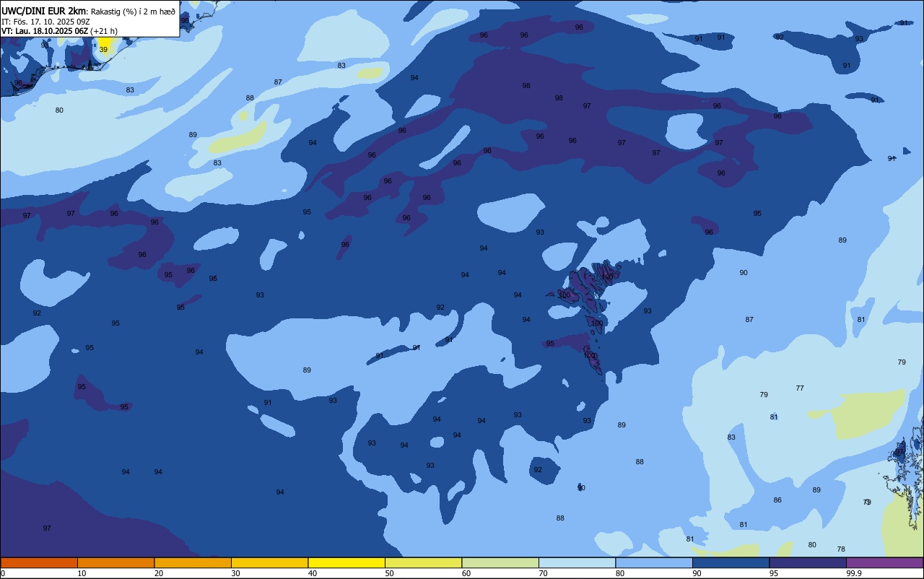Click the "78" humidity value on the map

click(841, 549)
